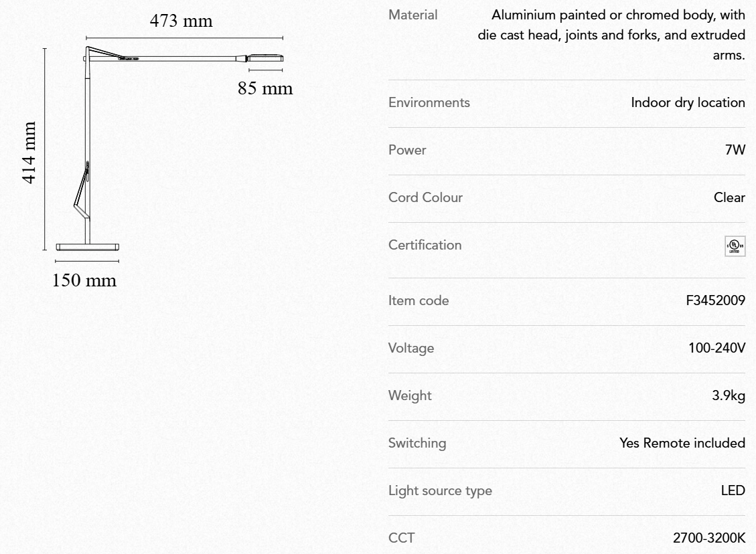Click the Material specification label
This screenshot has width=756, height=554.
(x=412, y=15)
